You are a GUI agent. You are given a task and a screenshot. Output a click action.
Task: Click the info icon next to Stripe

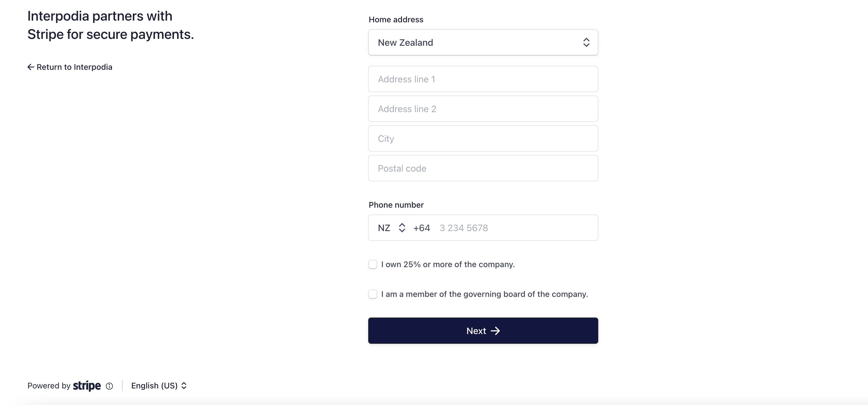109,386
